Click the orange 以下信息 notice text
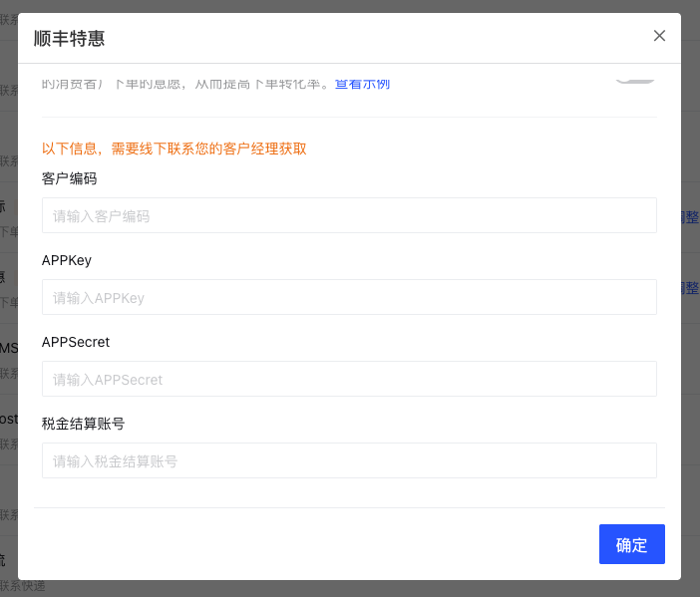This screenshot has width=700, height=597. [x=175, y=149]
